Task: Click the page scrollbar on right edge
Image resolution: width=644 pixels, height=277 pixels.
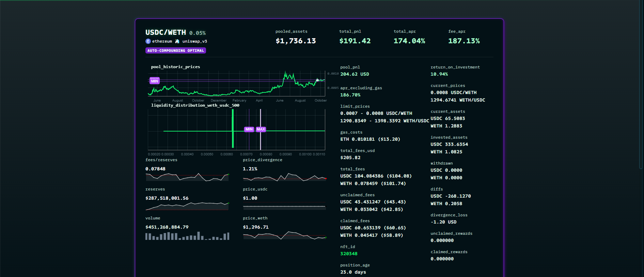Action: click(642, 85)
